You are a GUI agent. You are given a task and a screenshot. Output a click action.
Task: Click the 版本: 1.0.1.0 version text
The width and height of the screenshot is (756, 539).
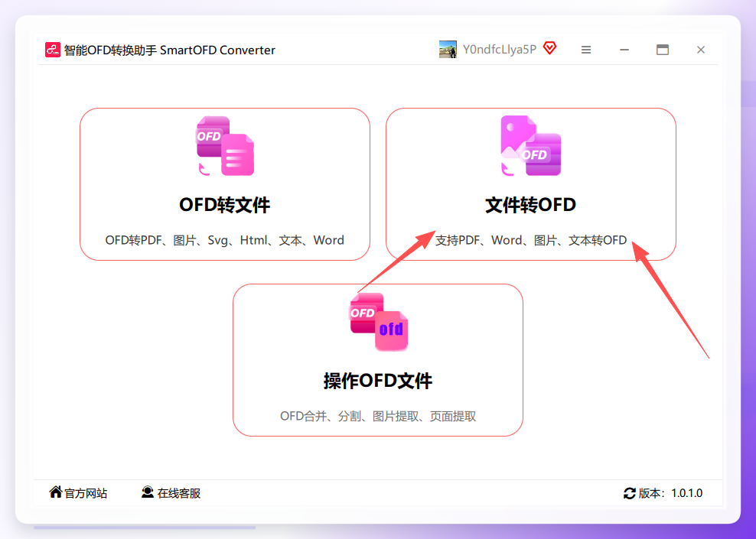point(670,493)
